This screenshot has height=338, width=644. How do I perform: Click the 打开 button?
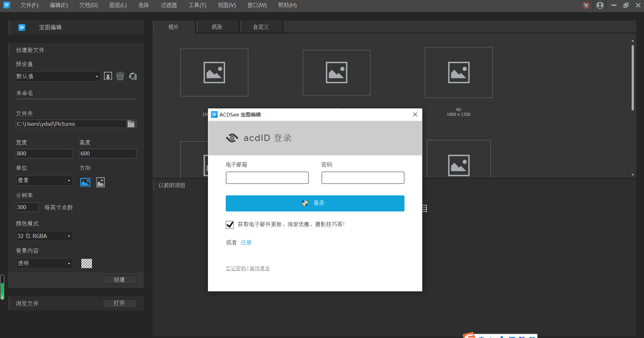coord(119,303)
